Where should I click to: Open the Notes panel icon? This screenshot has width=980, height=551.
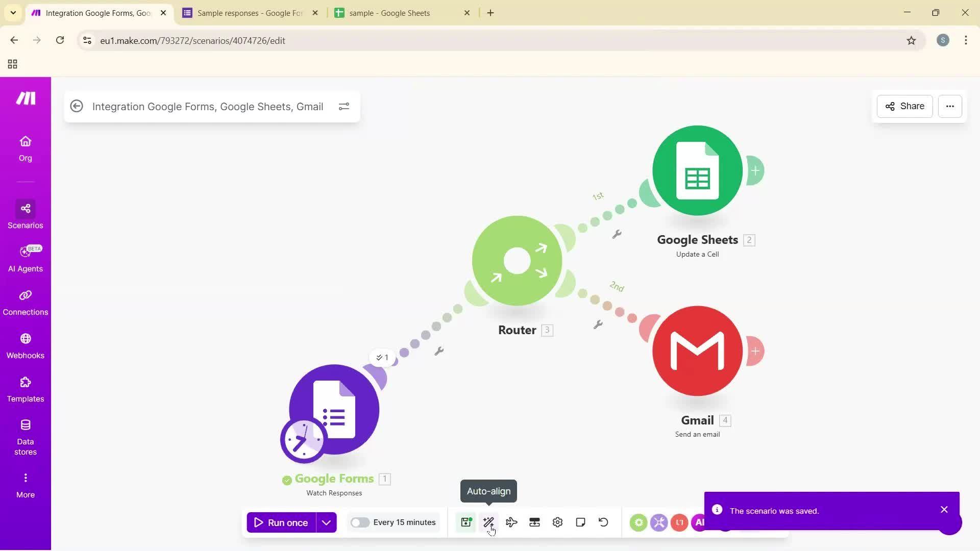[580, 522]
